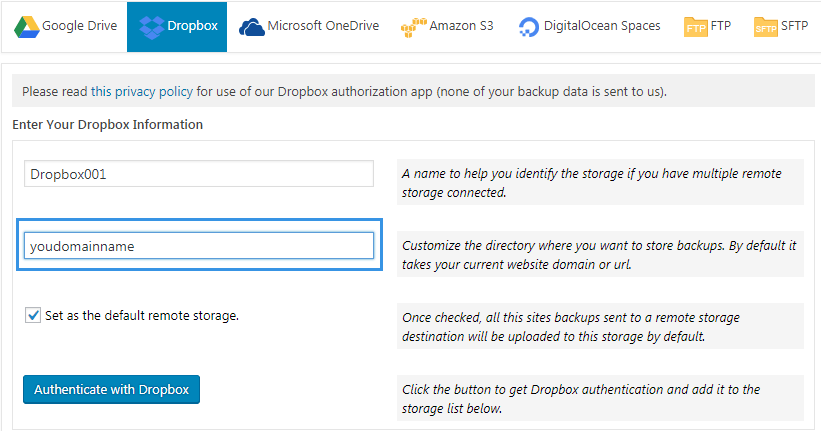Switch to the Google Drive tab
The image size is (821, 431).
click(79, 26)
